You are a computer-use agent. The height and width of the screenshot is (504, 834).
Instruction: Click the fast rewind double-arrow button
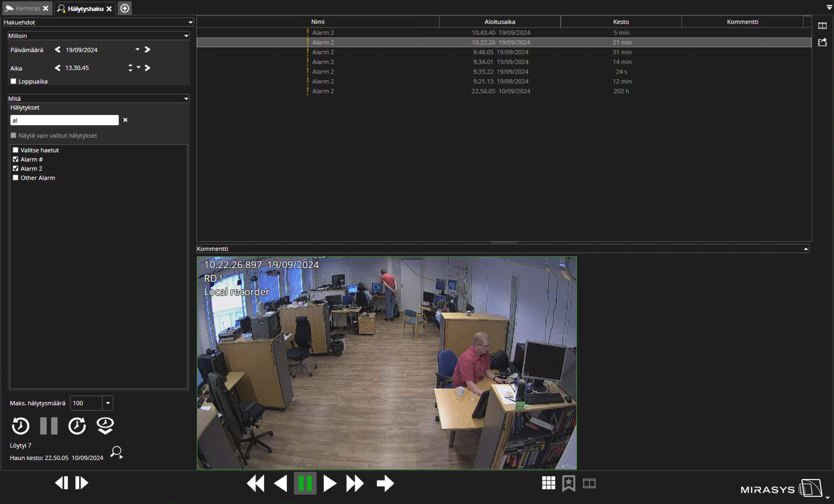(x=255, y=483)
